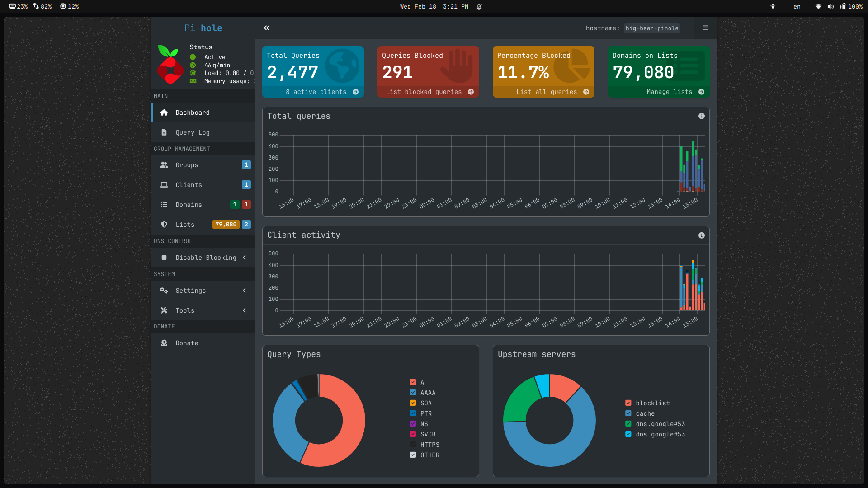Uncheck the AAAA query type checkbox

(413, 393)
